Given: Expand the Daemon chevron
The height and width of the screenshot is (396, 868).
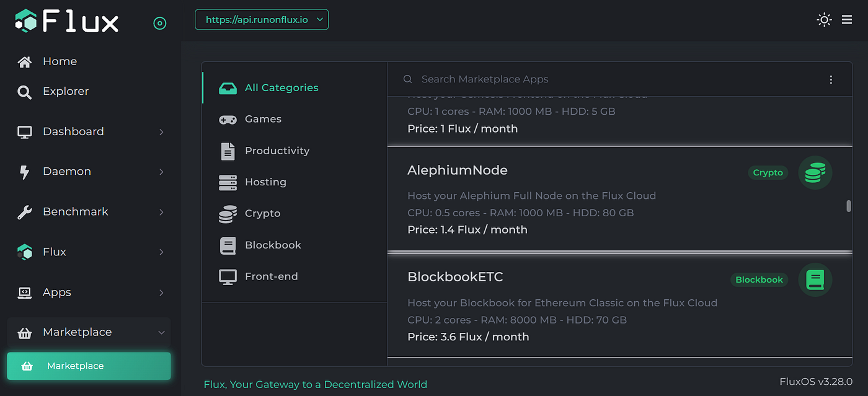Looking at the screenshot, I should click(161, 172).
